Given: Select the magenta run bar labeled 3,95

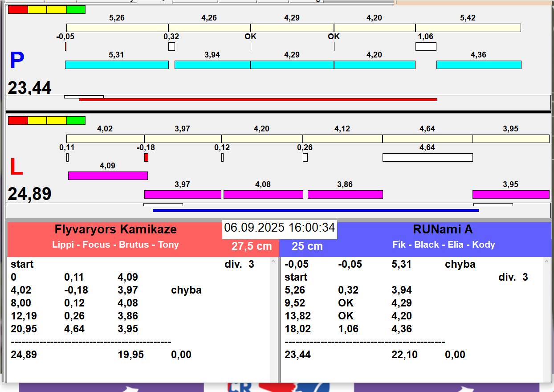Looking at the screenshot, I should point(511,194).
